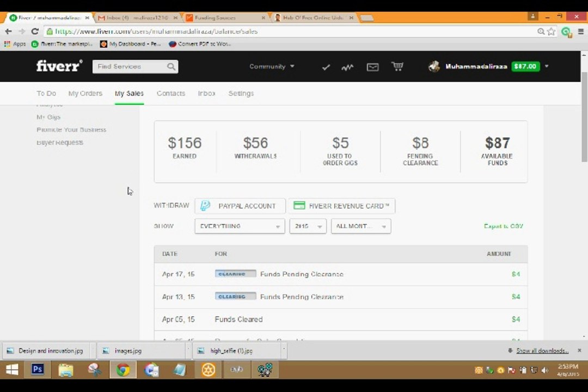Screen dimensions: 588x392
Task: Open Design and innovation.jpg download menu arrow
Action: point(93,351)
